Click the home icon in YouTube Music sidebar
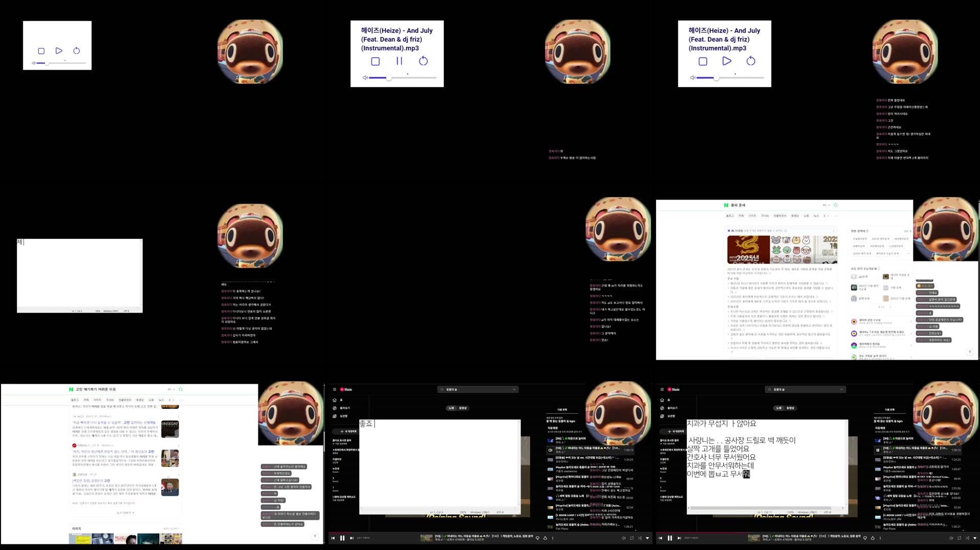This screenshot has width=980, height=550. (335, 400)
